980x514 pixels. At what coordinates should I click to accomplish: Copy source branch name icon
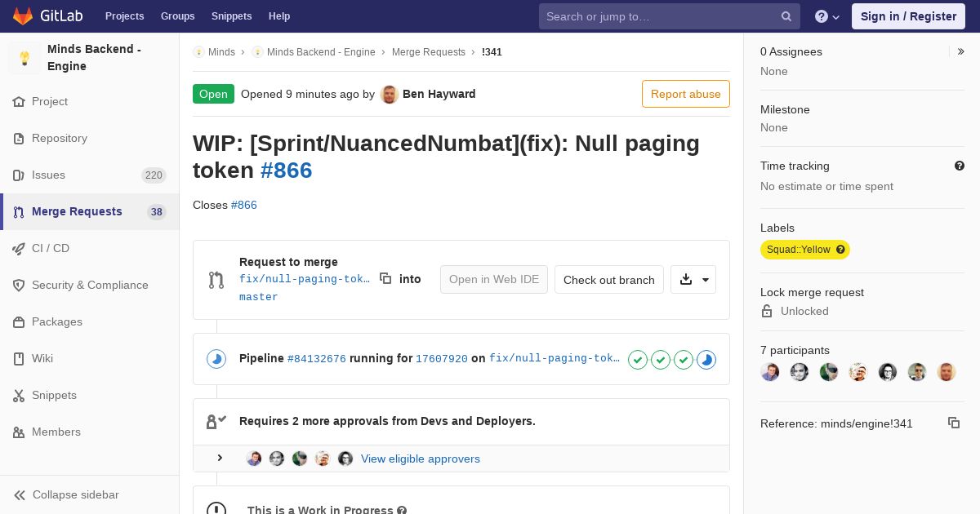385,278
